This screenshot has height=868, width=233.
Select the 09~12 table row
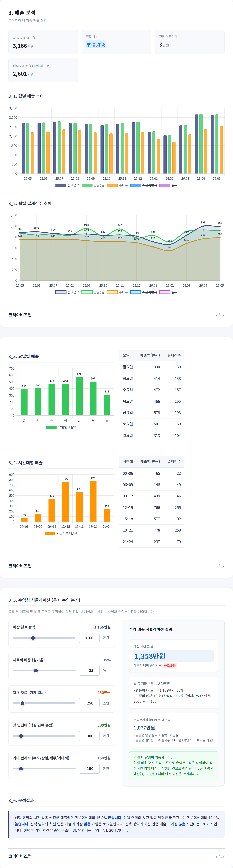coord(152,496)
